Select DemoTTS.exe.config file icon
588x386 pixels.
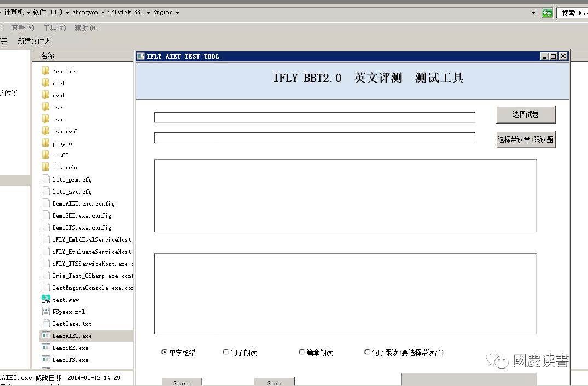point(46,227)
